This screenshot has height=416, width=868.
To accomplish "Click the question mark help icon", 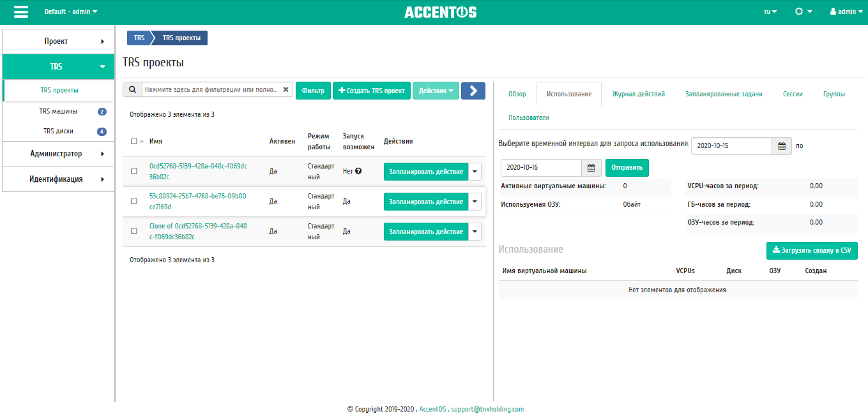I will pyautogui.click(x=358, y=171).
